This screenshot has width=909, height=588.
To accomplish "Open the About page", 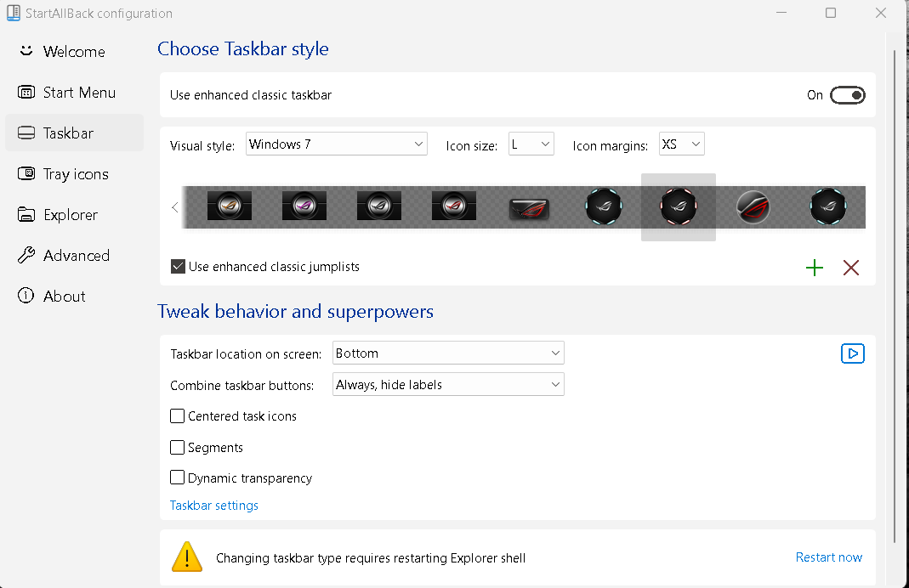I will tap(74, 296).
